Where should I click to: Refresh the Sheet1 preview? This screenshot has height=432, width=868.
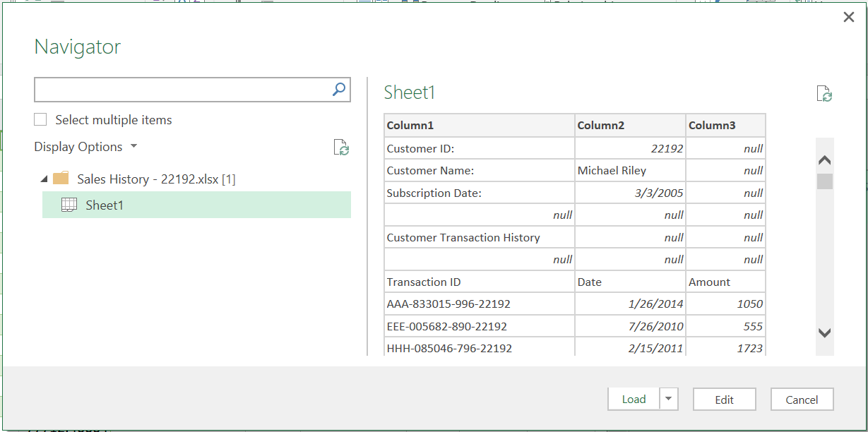click(x=824, y=94)
